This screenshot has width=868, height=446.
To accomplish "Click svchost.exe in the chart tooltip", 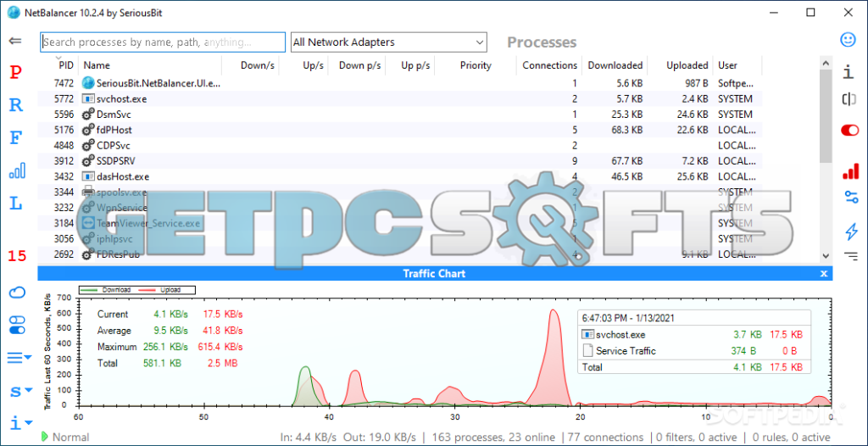I will tap(614, 335).
